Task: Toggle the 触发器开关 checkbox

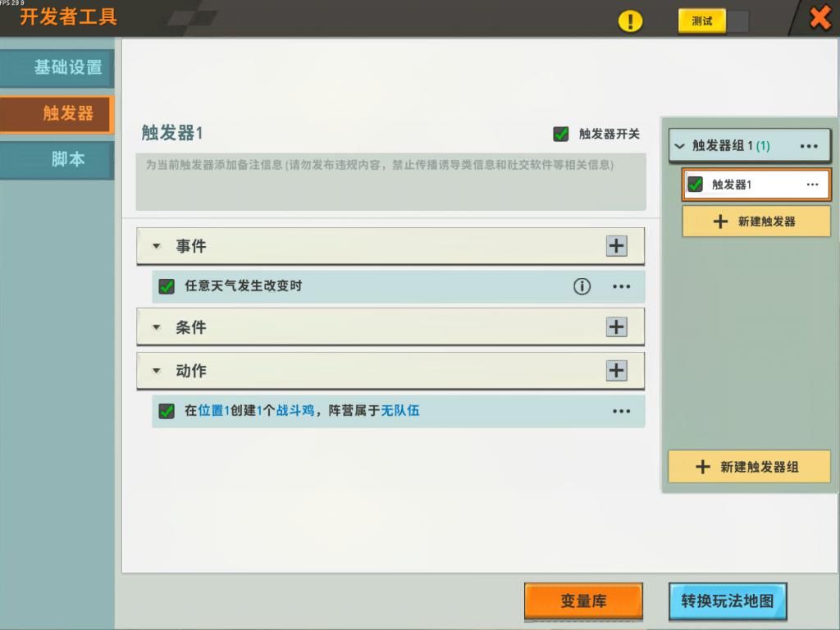Action: (562, 134)
